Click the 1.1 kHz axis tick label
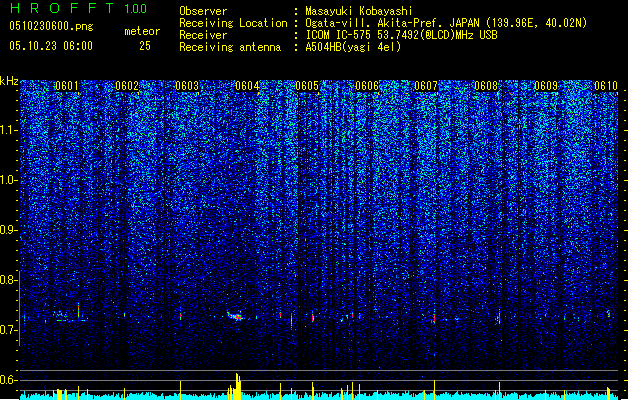Viewport: 629px width, 400px height. [9, 130]
